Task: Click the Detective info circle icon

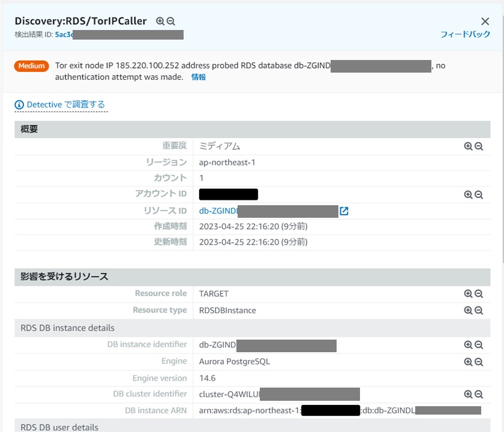Action: pyautogui.click(x=19, y=105)
